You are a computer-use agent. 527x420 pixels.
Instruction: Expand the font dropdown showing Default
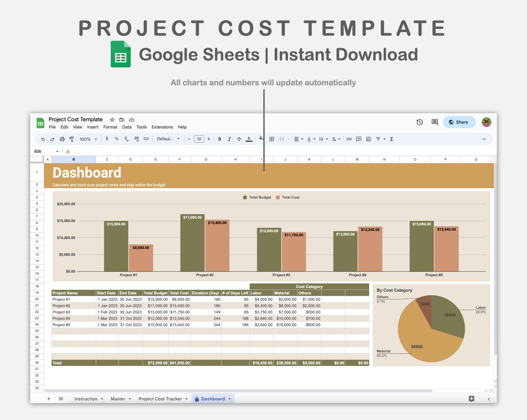click(168, 139)
